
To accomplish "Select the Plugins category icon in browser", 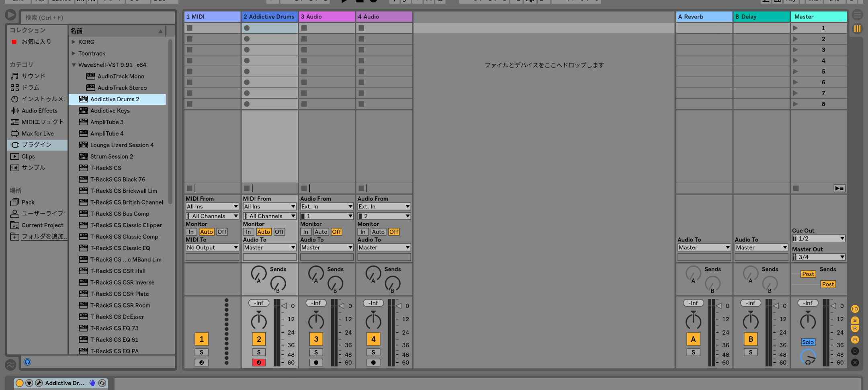I will (15, 145).
